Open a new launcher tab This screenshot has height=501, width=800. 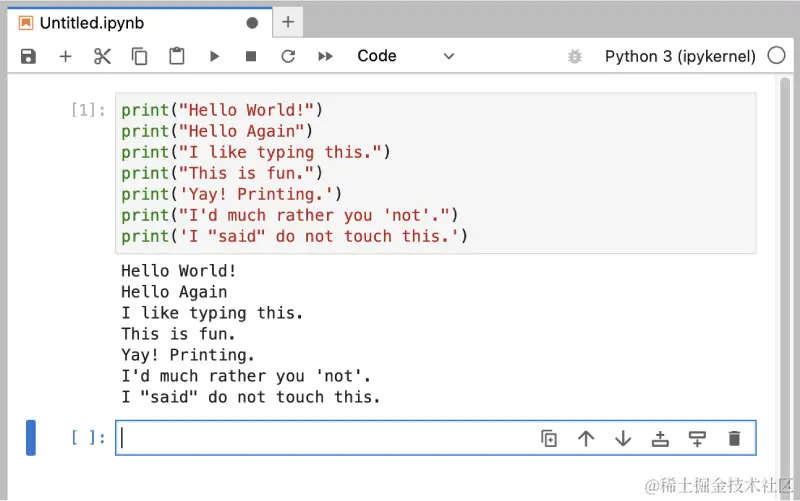click(x=288, y=22)
